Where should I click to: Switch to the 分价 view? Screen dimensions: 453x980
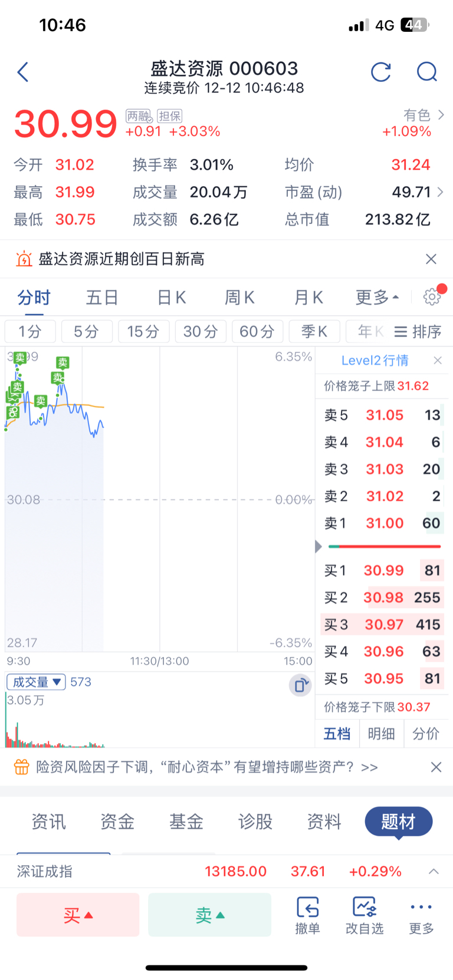tap(425, 734)
